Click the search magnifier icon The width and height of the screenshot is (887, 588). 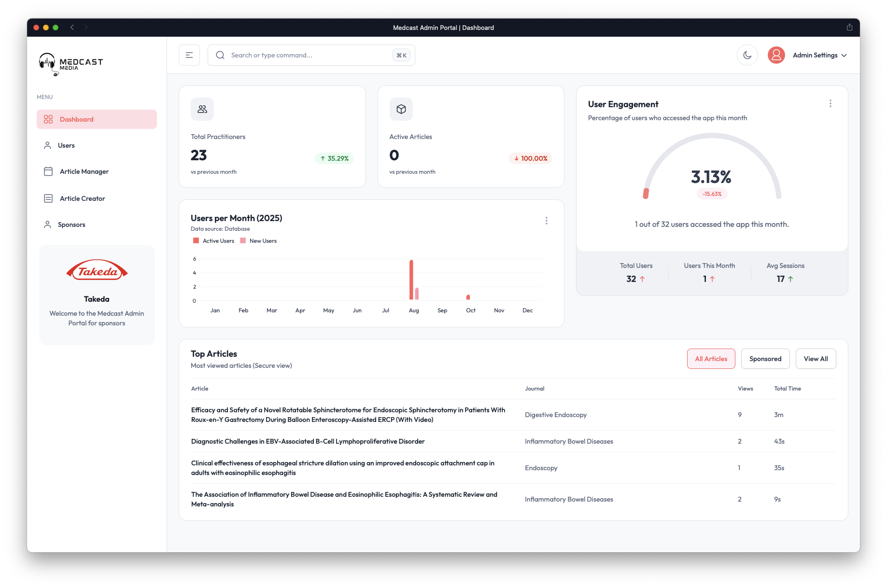pos(220,55)
